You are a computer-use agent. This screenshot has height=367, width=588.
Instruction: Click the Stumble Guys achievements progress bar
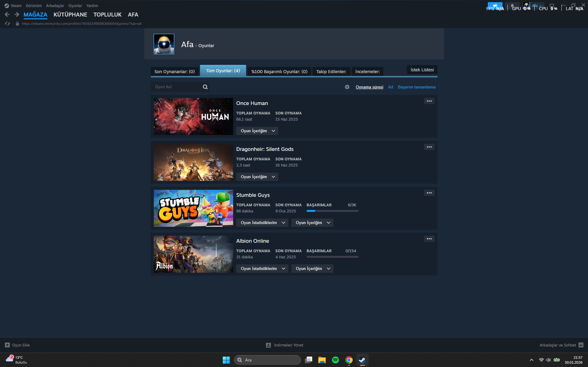tap(332, 211)
